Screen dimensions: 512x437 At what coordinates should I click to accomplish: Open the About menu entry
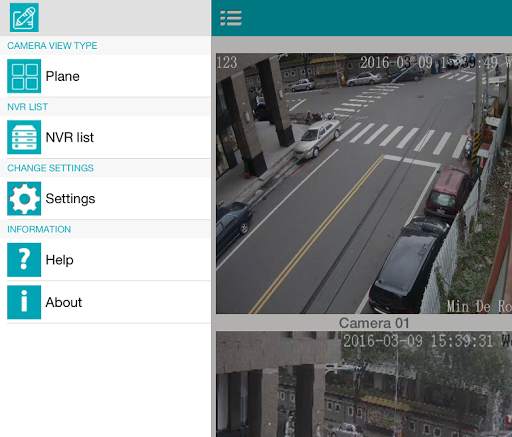(105, 302)
